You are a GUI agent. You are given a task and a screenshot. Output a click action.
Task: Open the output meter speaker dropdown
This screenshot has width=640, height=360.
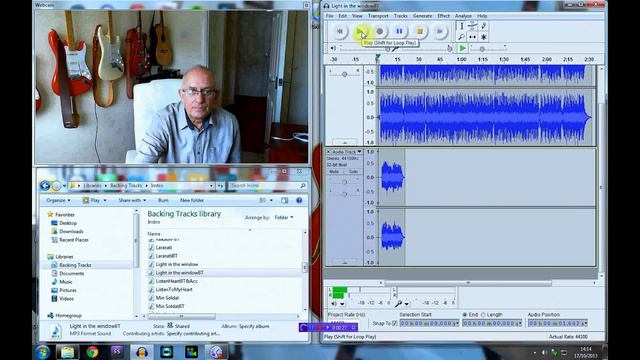pyautogui.click(x=342, y=304)
